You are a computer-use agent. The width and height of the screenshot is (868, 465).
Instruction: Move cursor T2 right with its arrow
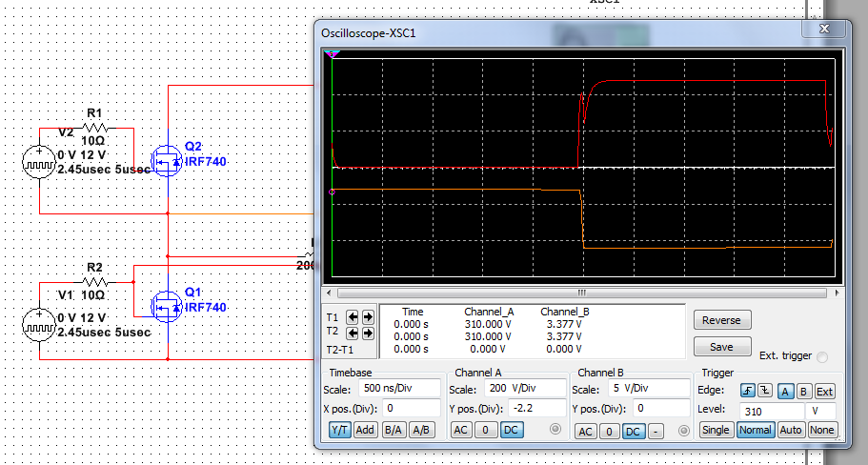[368, 334]
